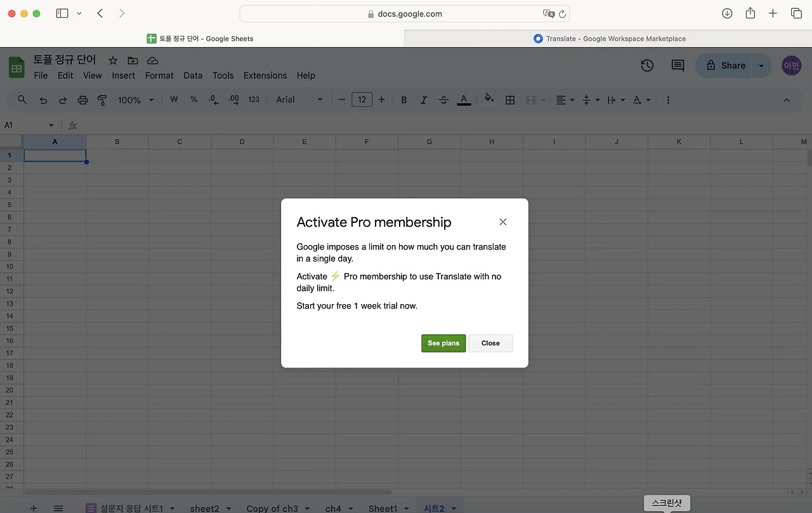
Task: Format as percent
Action: tap(193, 100)
